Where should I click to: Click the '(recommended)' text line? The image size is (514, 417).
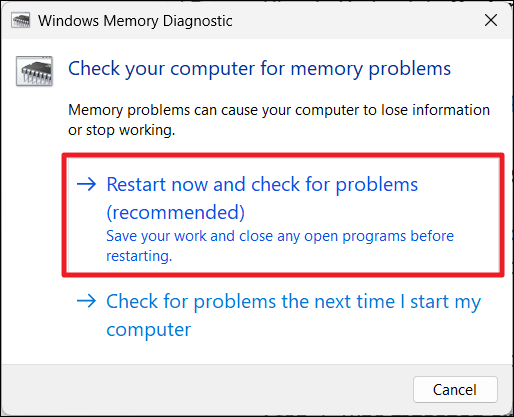(x=176, y=212)
